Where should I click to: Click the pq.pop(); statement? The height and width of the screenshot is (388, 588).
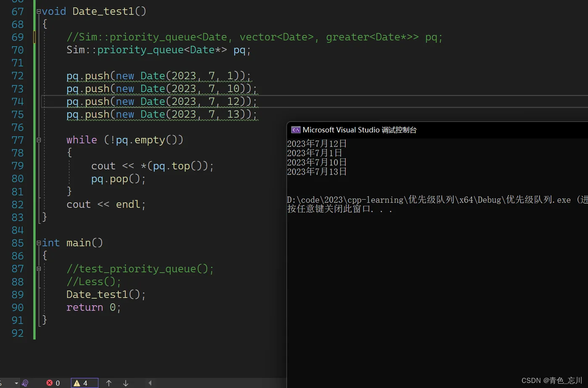click(118, 179)
